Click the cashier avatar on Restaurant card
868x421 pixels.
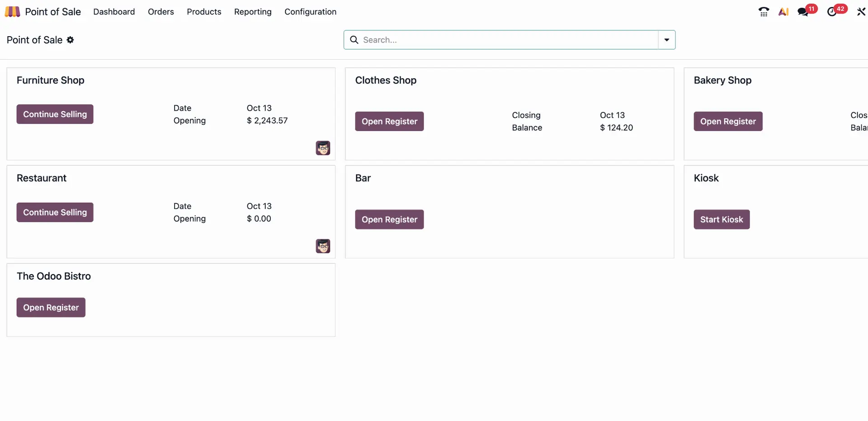tap(322, 246)
